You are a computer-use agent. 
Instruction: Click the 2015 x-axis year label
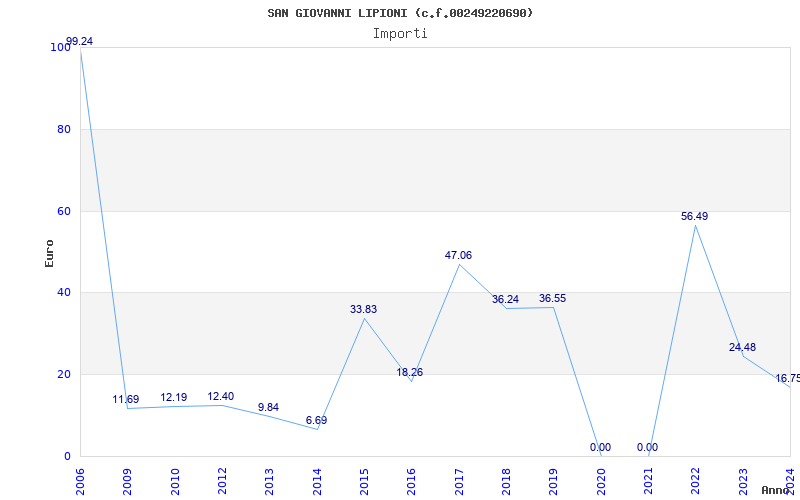(364, 482)
